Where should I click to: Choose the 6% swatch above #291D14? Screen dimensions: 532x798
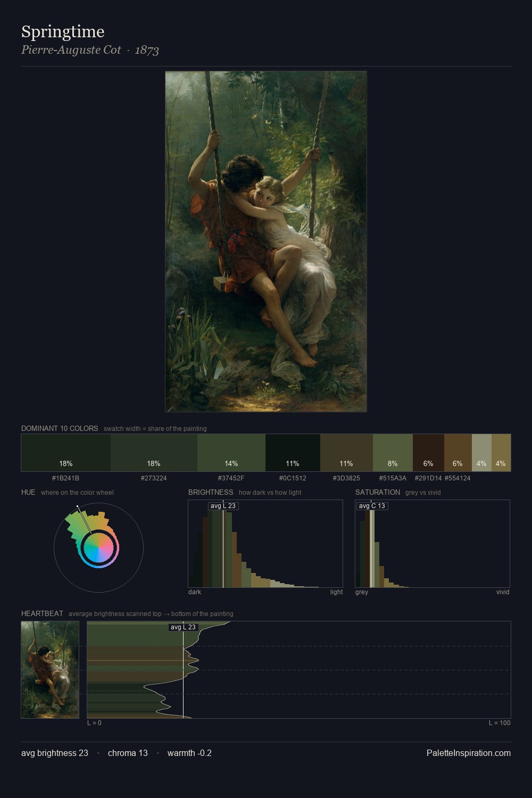pyautogui.click(x=428, y=453)
